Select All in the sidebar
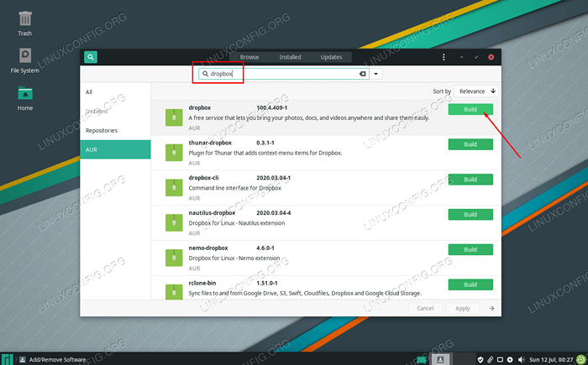Image resolution: width=588 pixels, height=365 pixels. 116,92
